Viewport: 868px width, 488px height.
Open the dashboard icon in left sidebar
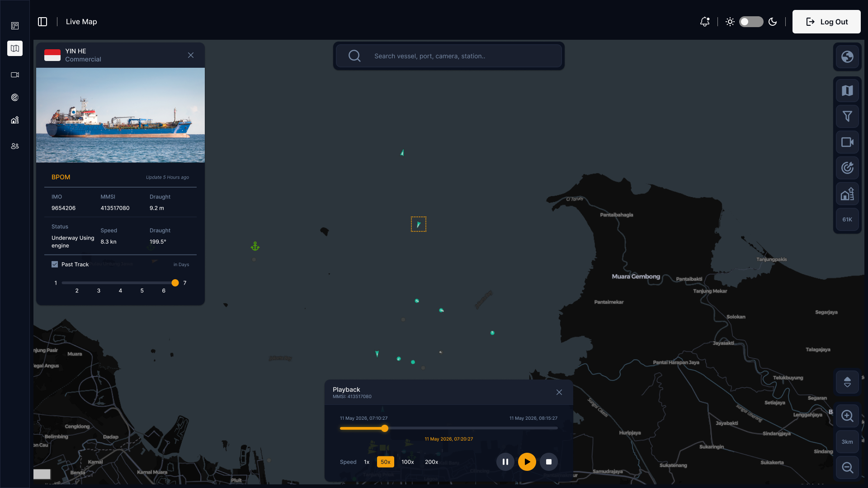15,26
